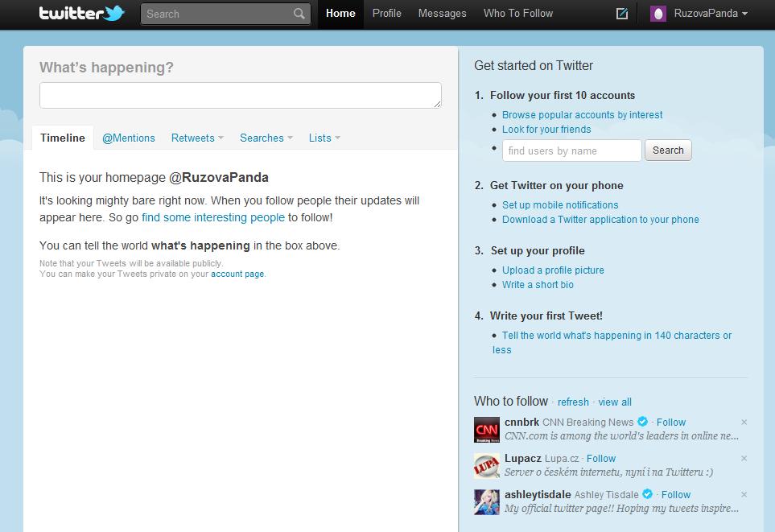Viewport: 775px width, 532px height.
Task: Click the Search button for users
Action: [668, 151]
